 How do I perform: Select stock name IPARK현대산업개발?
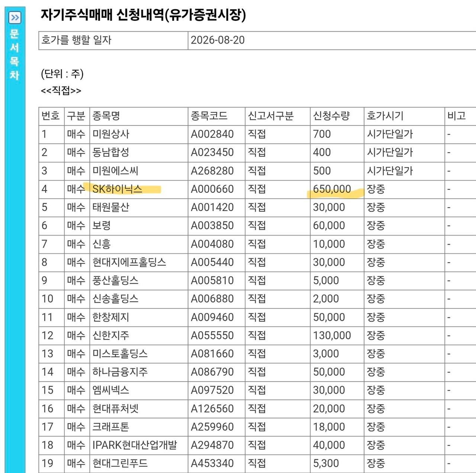tap(135, 445)
